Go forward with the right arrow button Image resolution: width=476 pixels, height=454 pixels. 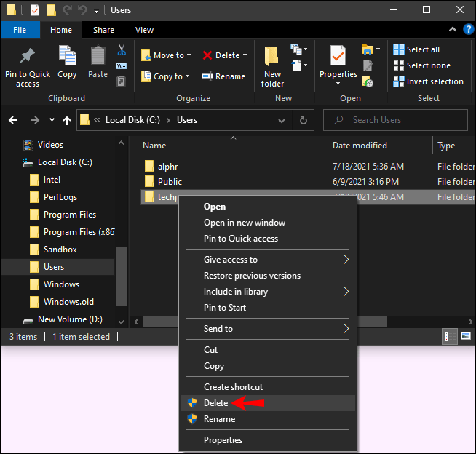pyautogui.click(x=35, y=120)
